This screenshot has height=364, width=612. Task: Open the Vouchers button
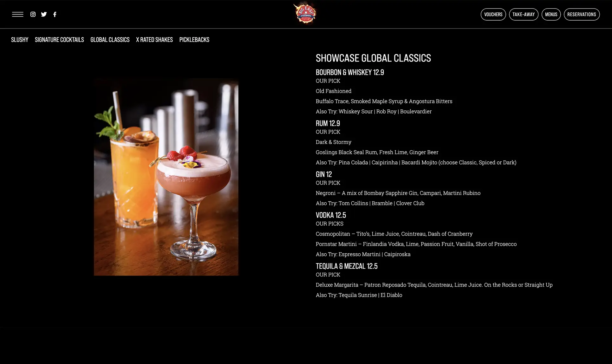click(493, 14)
